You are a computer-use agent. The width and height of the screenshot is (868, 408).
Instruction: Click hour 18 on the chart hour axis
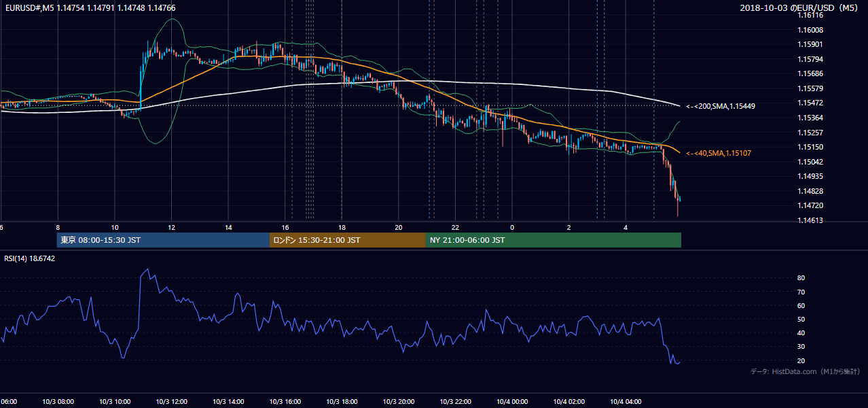[x=342, y=227]
